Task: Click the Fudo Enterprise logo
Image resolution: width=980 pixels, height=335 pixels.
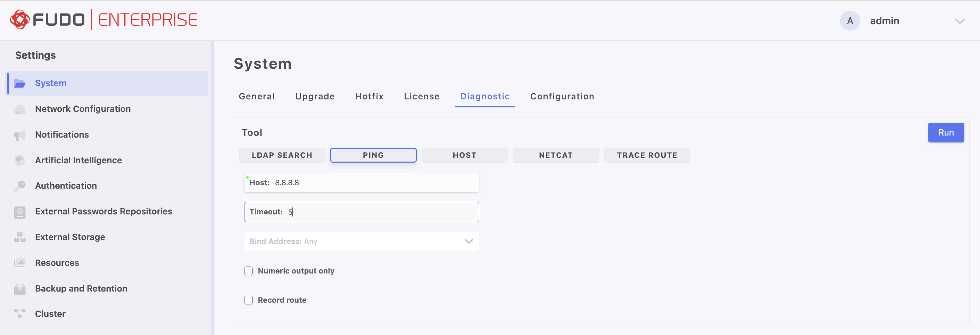Action: [x=104, y=20]
